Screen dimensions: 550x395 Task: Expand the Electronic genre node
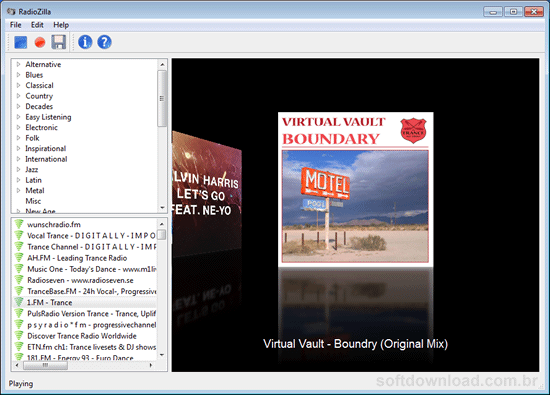coord(19,127)
